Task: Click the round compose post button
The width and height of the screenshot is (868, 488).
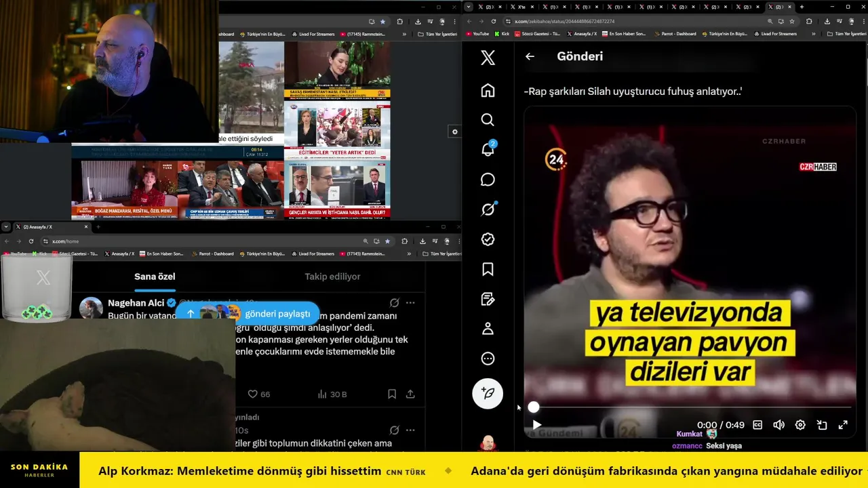Action: pos(488,393)
